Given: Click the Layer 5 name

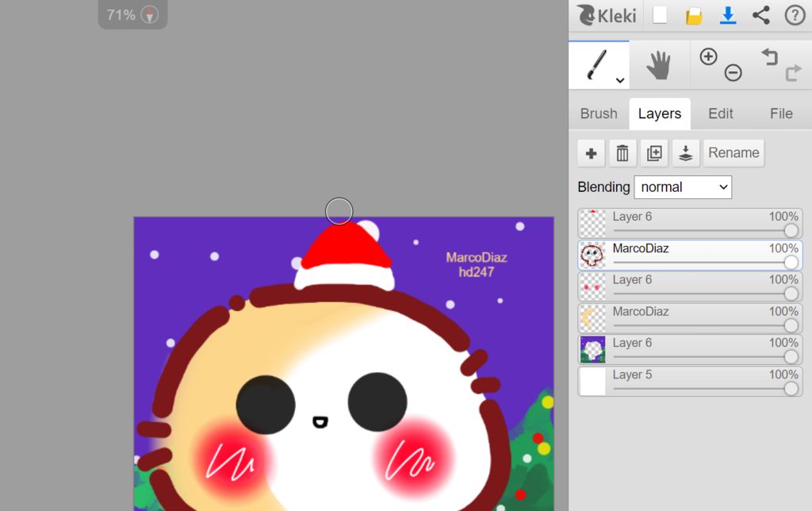Looking at the screenshot, I should (x=632, y=375).
